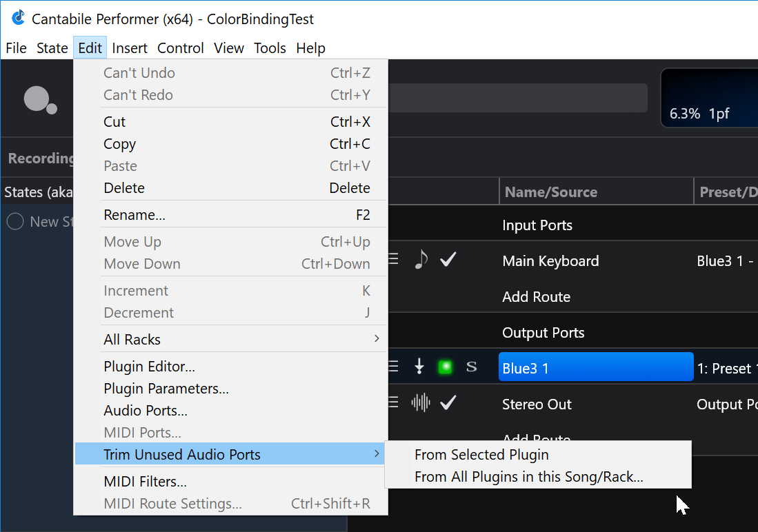Open the Main Keyboard row hamburger menu
Image resolution: width=758 pixels, height=532 pixels.
coord(394,260)
